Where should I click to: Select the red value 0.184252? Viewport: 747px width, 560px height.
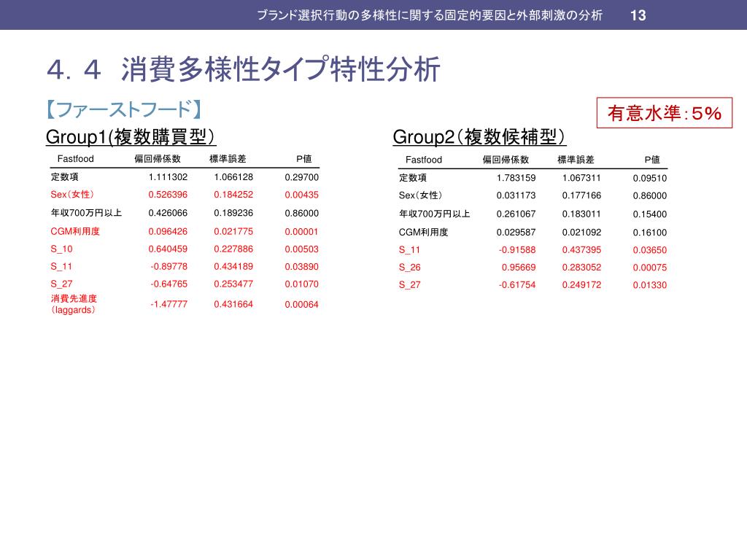(x=233, y=194)
